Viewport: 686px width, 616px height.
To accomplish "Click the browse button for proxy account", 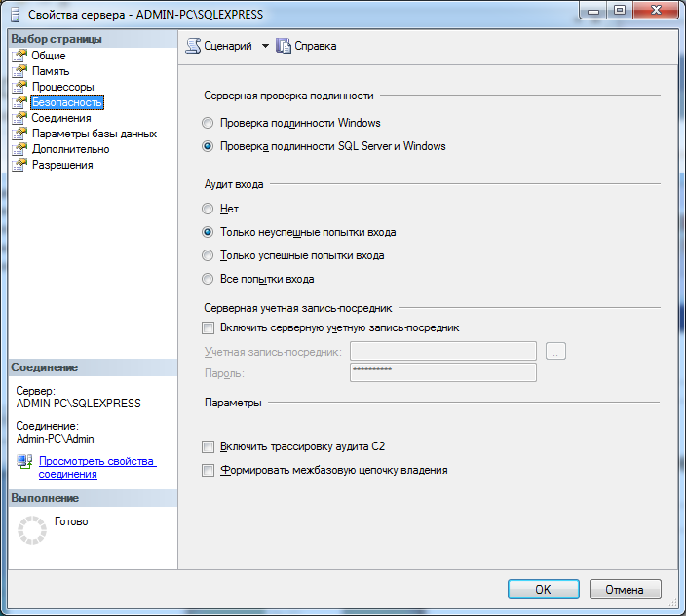I will click(555, 351).
